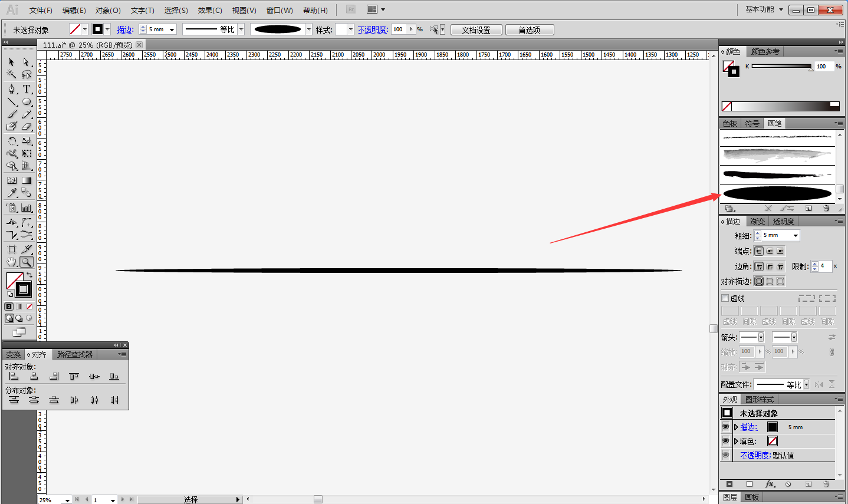Image resolution: width=848 pixels, height=504 pixels.
Task: Select the Eraser tool
Action: pyautogui.click(x=26, y=127)
